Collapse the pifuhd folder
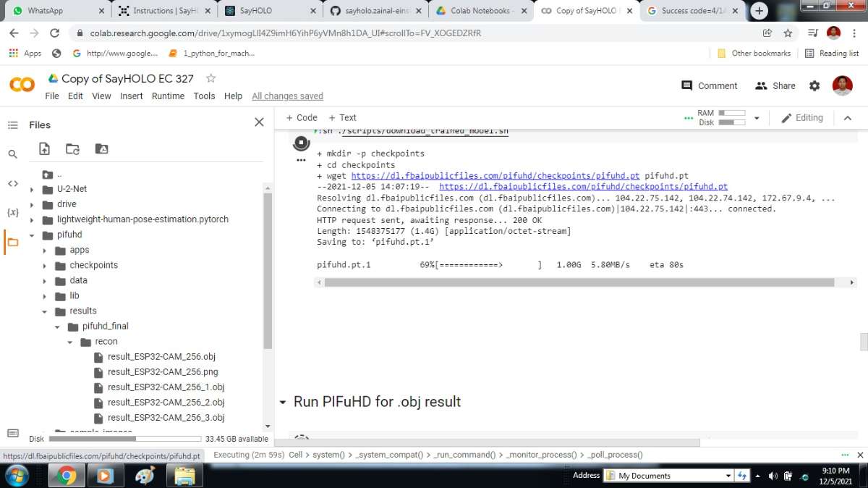 tap(32, 235)
